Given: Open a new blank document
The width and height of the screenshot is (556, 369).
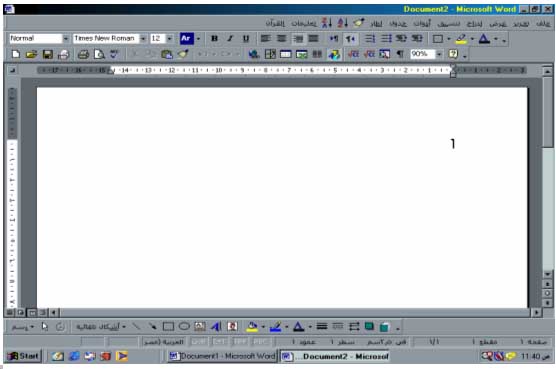Looking at the screenshot, I should coord(16,54).
